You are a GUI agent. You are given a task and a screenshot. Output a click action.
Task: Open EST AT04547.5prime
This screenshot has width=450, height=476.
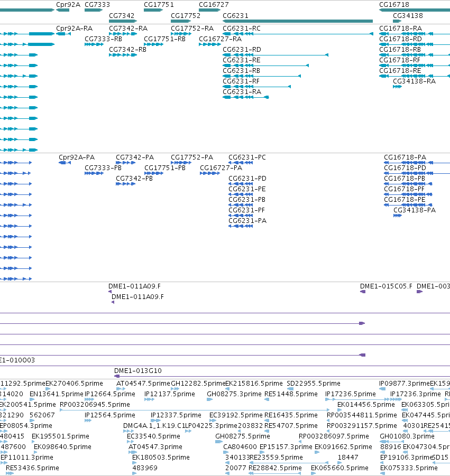pyautogui.click(x=143, y=384)
